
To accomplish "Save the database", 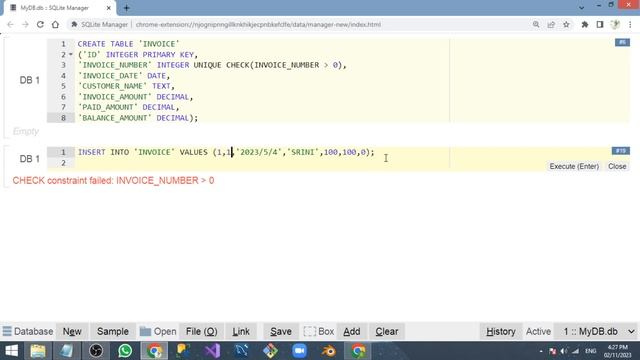I will click(281, 331).
